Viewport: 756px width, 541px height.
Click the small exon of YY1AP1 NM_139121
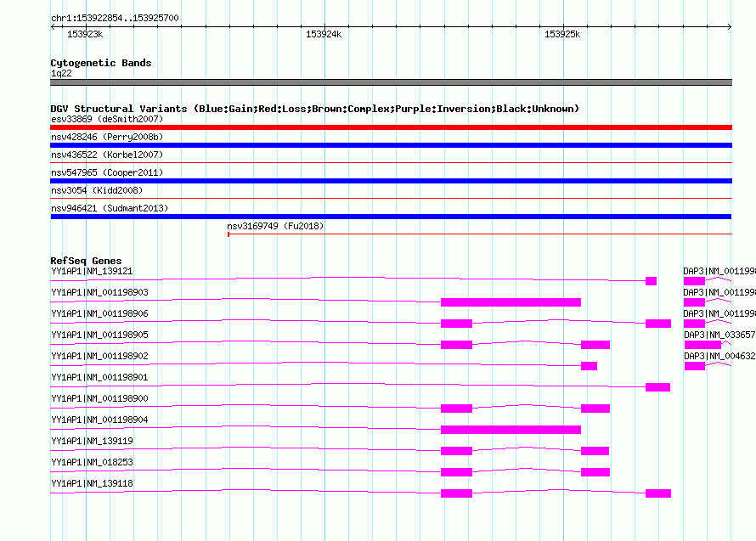[x=651, y=281]
